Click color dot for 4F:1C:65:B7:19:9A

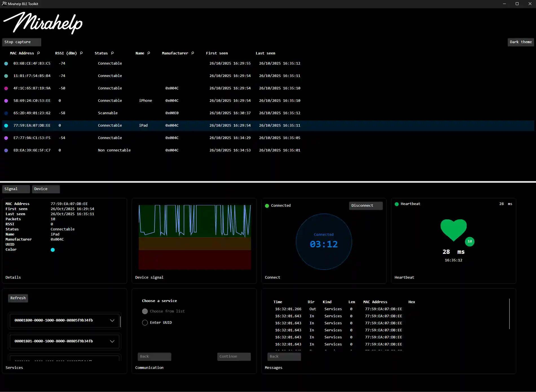tap(6, 89)
